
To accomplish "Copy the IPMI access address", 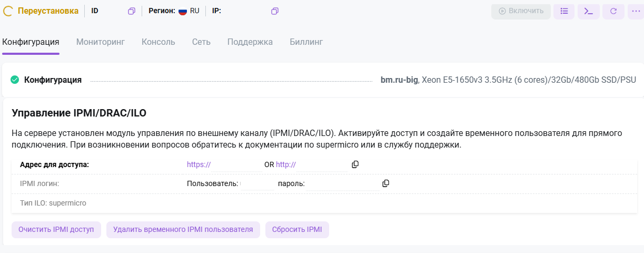I will pos(355,164).
